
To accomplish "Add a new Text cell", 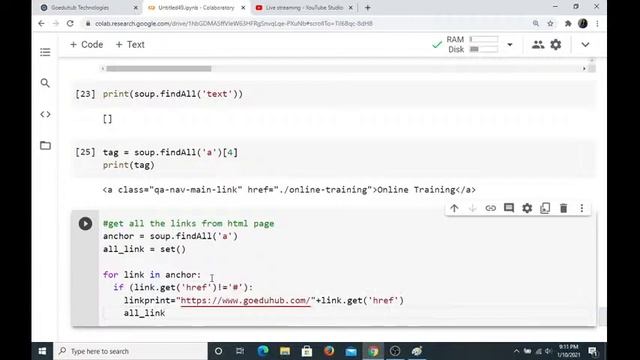I will coord(130,44).
